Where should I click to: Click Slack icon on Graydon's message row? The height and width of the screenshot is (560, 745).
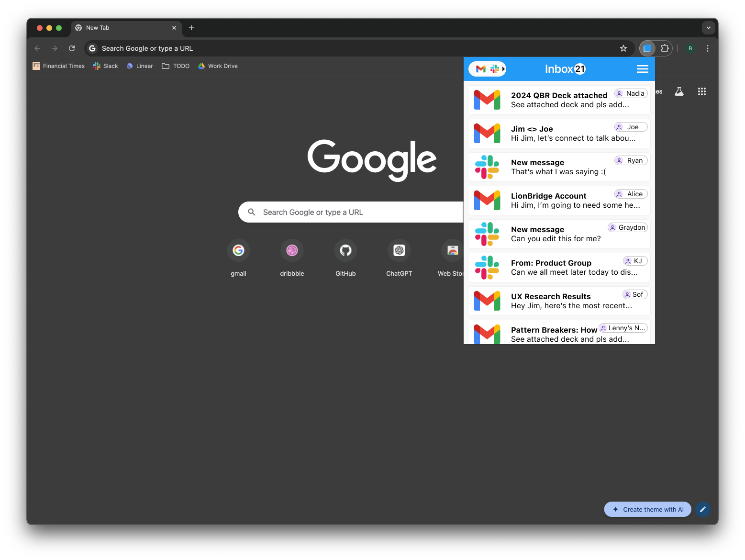click(x=487, y=234)
